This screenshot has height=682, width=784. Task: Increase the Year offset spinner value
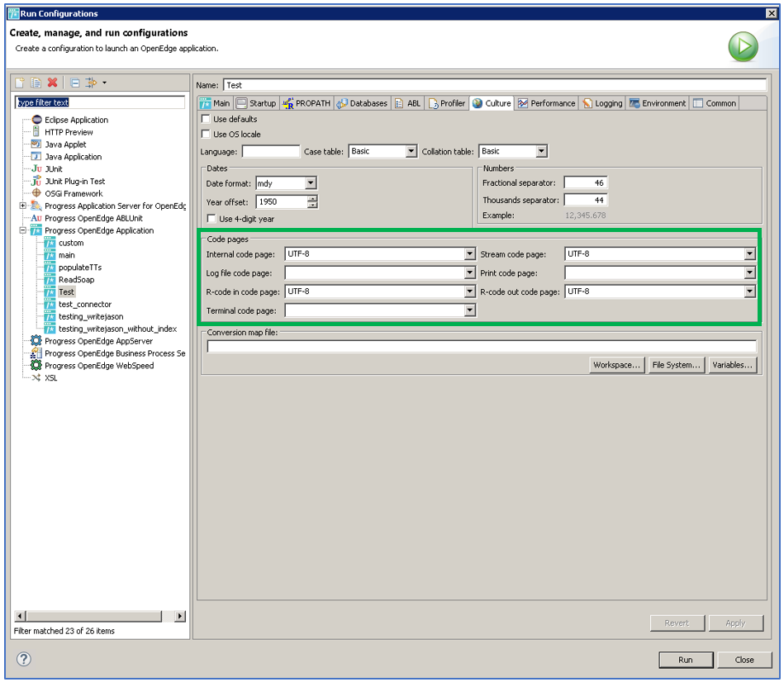312,198
